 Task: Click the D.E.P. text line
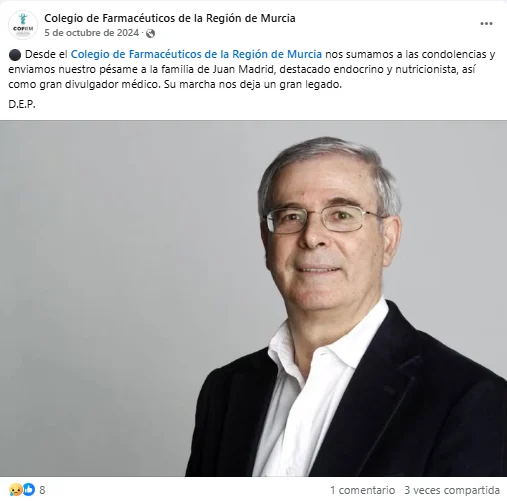pos(22,104)
